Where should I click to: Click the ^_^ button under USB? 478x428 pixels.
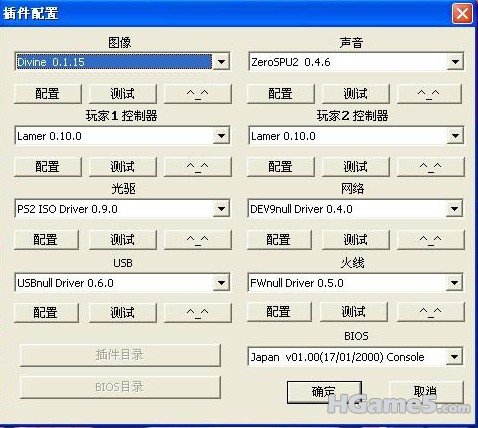pos(197,312)
